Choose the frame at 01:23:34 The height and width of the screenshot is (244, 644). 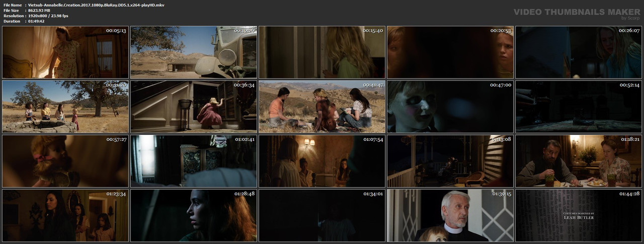click(65, 215)
